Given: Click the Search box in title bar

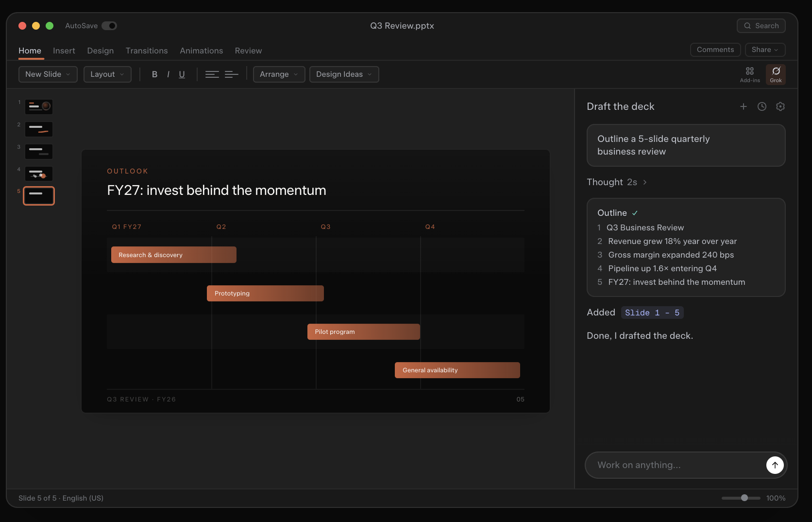Looking at the screenshot, I should pyautogui.click(x=761, y=26).
